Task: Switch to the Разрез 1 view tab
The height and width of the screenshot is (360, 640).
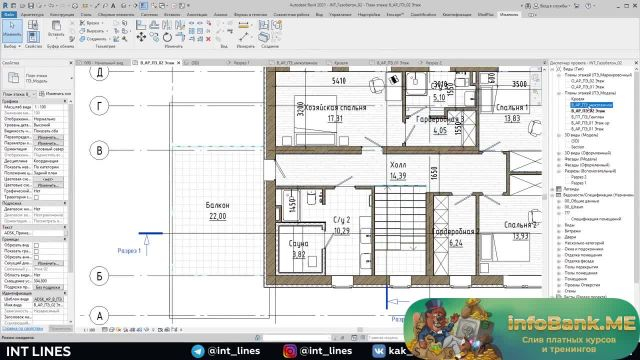Action: click(241, 63)
